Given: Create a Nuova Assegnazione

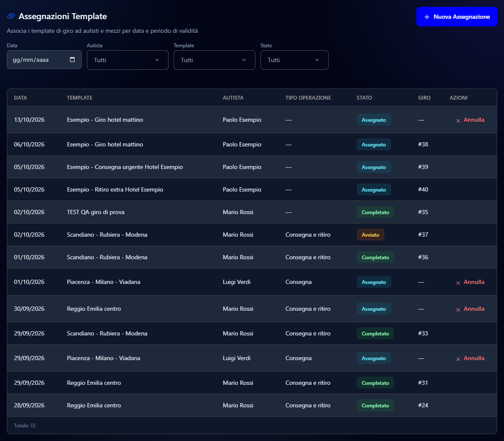Looking at the screenshot, I should click(456, 17).
